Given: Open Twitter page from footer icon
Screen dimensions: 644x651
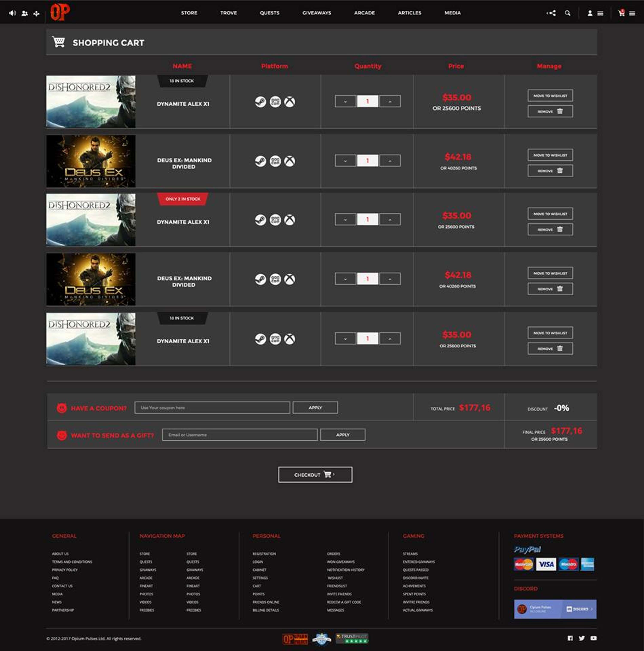Looking at the screenshot, I should [582, 638].
